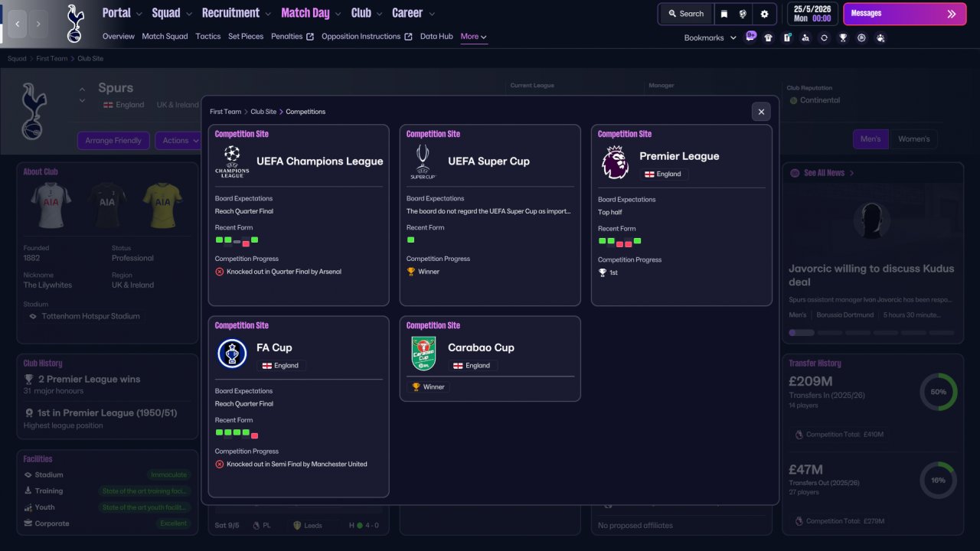The image size is (980, 551).
Task: Switch to Women's team
Action: tap(913, 139)
